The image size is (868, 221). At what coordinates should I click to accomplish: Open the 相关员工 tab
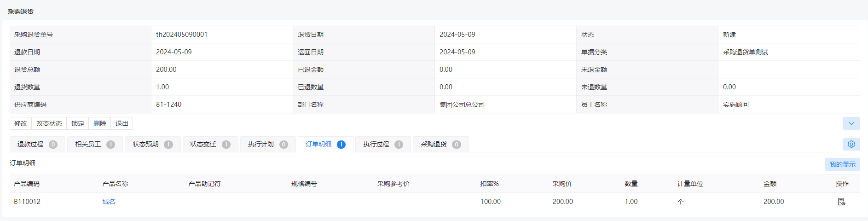(95, 145)
